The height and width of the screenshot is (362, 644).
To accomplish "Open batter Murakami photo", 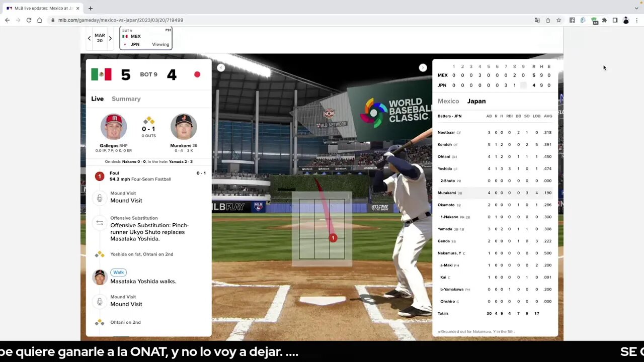I will click(x=184, y=127).
